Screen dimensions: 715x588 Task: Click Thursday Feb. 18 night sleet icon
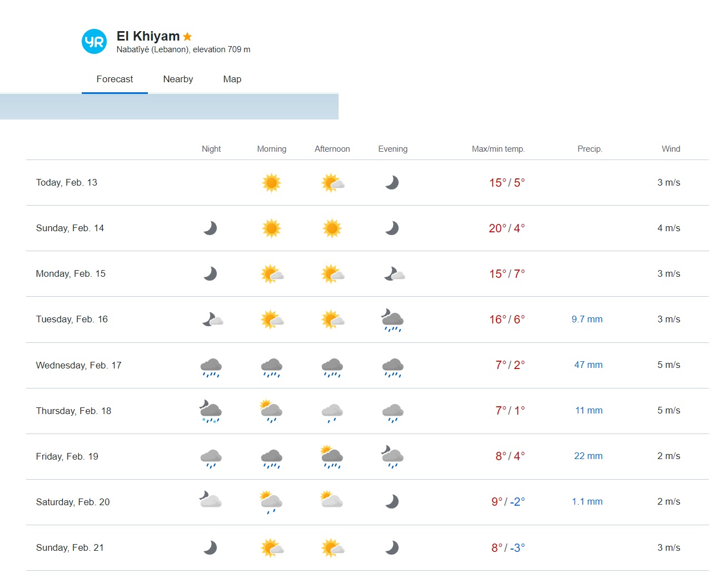pyautogui.click(x=211, y=412)
